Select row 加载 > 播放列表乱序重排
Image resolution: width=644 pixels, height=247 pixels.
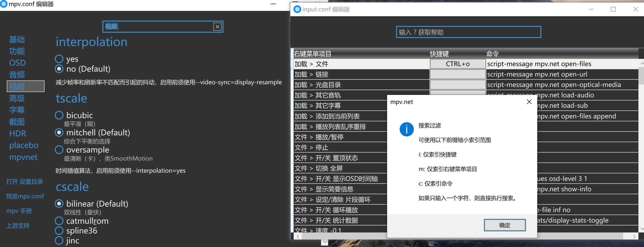coord(340,126)
